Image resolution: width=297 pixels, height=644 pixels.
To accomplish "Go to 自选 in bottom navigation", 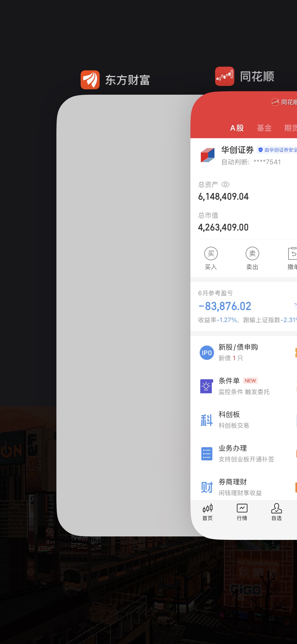I will [x=276, y=512].
